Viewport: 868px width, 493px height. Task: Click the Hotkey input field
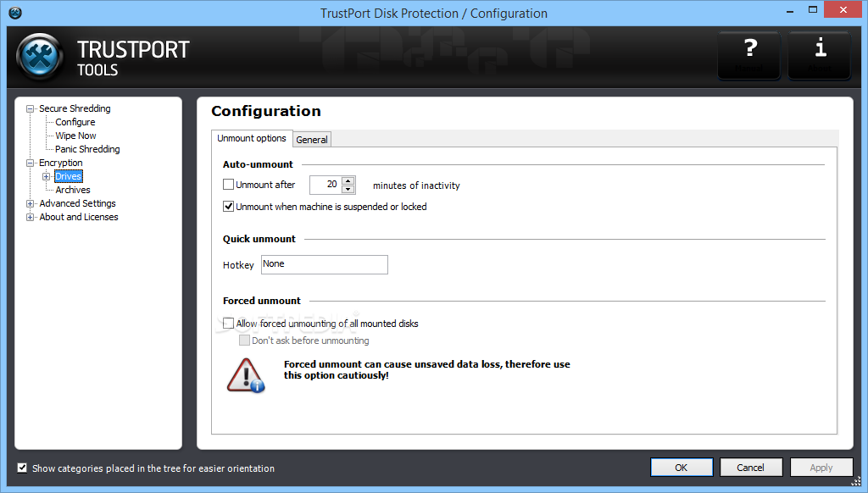coord(325,264)
